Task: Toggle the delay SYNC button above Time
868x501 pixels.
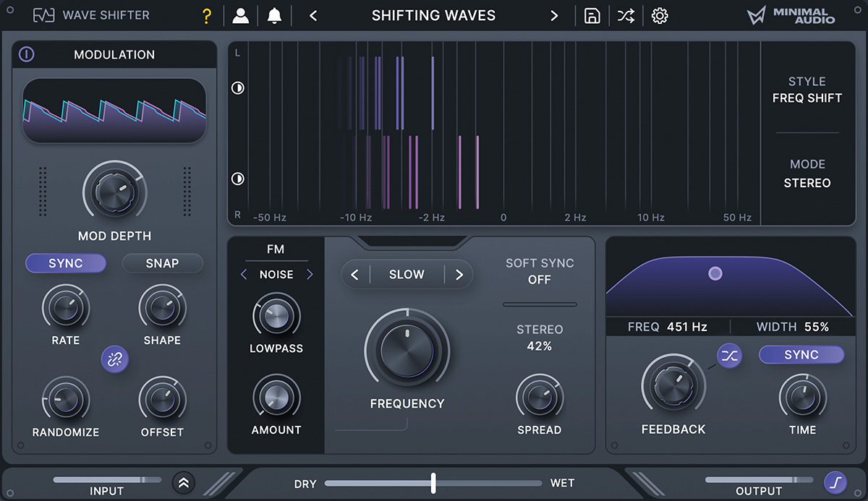Action: 801,355
